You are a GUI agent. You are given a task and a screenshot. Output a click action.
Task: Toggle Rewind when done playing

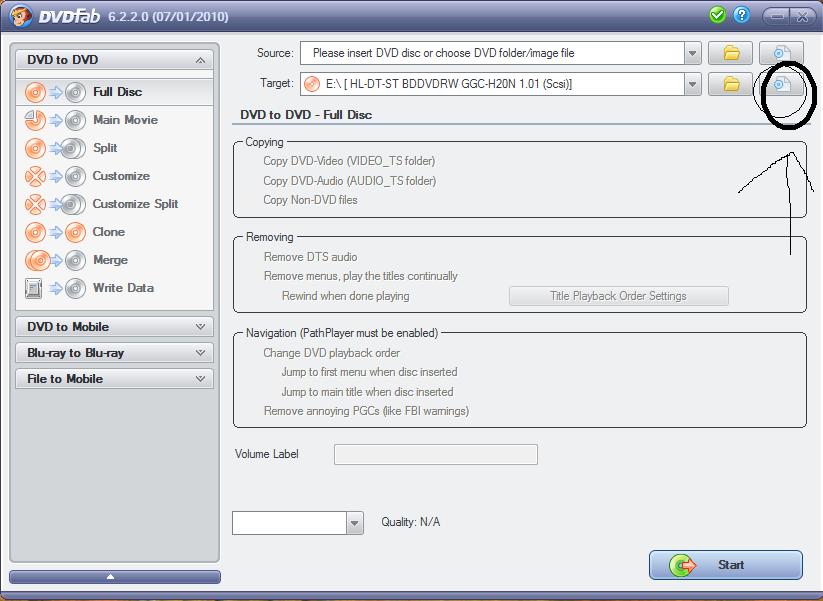pos(345,296)
